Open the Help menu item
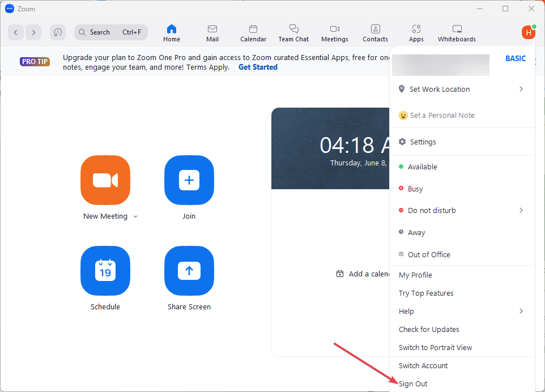This screenshot has width=545, height=392. click(x=462, y=312)
